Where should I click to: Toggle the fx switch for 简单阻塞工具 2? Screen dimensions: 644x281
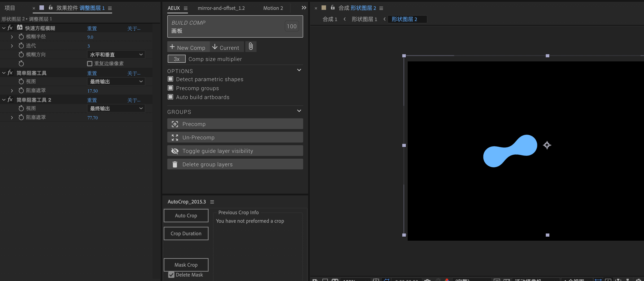point(10,100)
